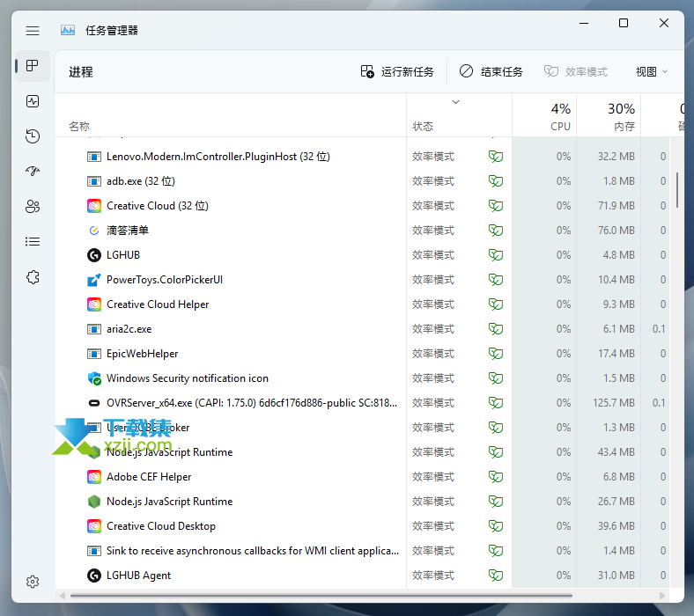
Task: Click Windows Security notification icon shield
Action: pos(94,378)
